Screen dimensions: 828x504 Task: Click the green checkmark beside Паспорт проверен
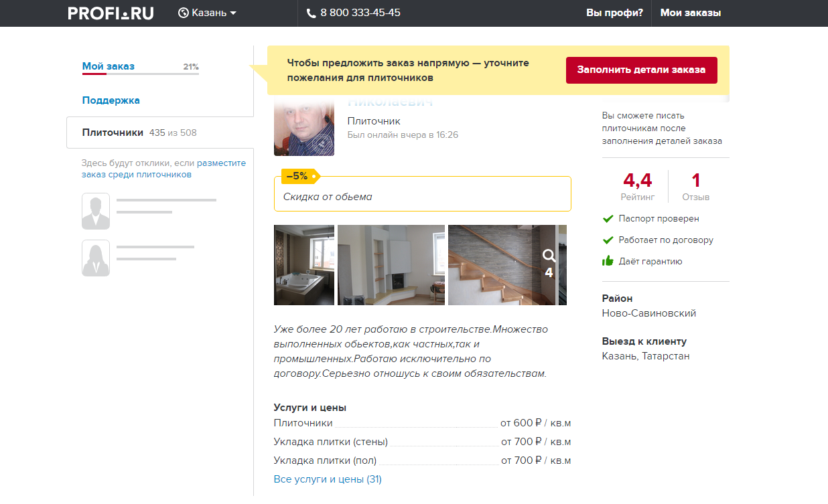tap(608, 218)
